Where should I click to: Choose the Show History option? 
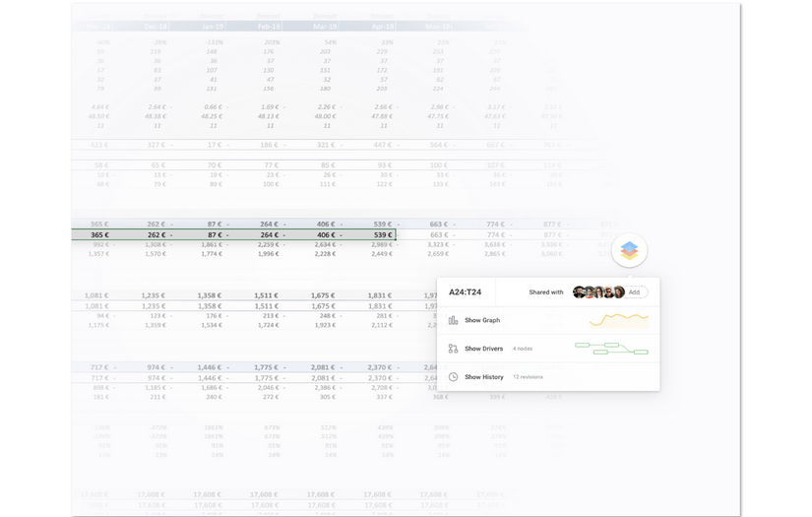483,377
